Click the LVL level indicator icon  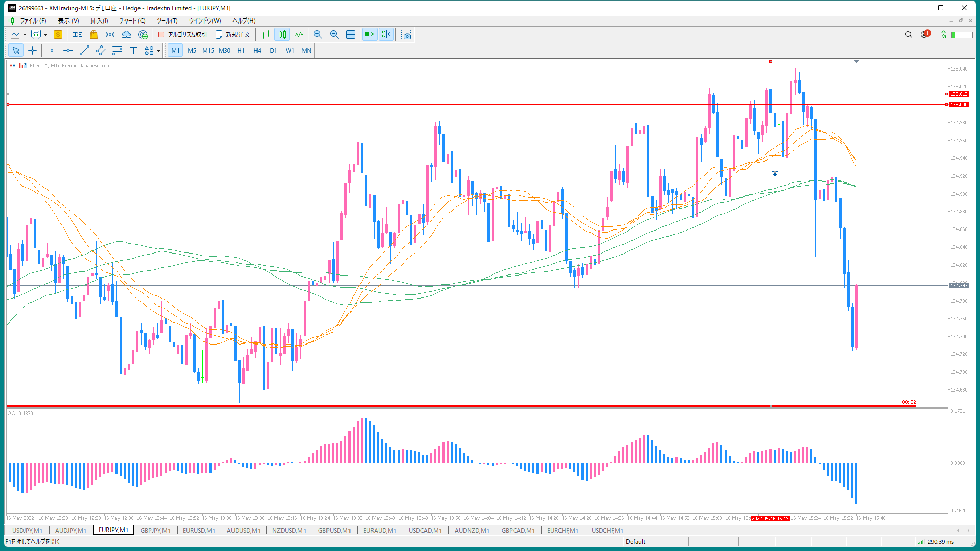[x=943, y=35]
